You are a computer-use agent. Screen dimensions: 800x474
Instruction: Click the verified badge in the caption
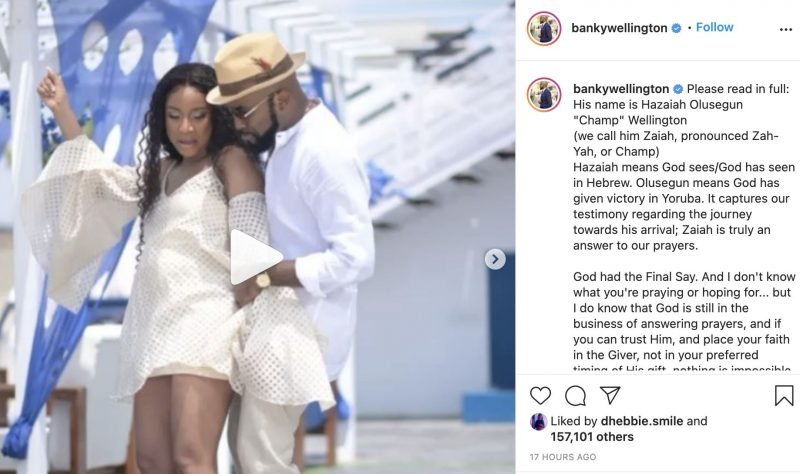pos(678,89)
